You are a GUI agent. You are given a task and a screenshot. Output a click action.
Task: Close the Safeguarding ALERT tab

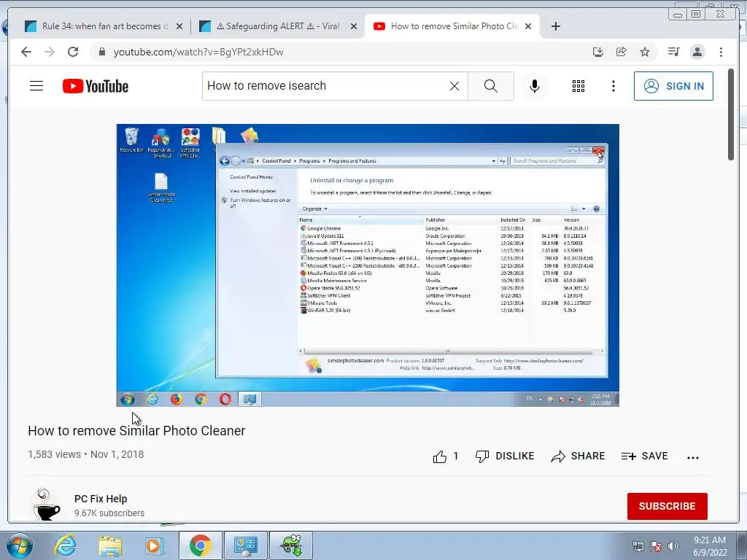[x=354, y=27]
